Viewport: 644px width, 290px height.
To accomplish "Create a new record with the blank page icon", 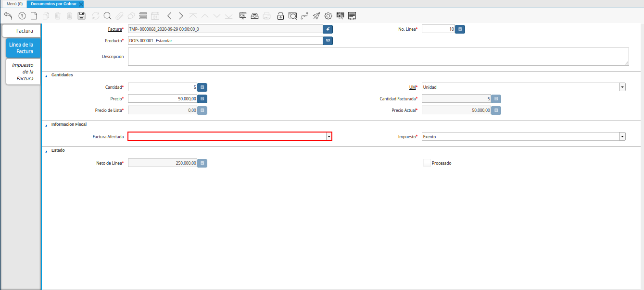I will (x=34, y=16).
